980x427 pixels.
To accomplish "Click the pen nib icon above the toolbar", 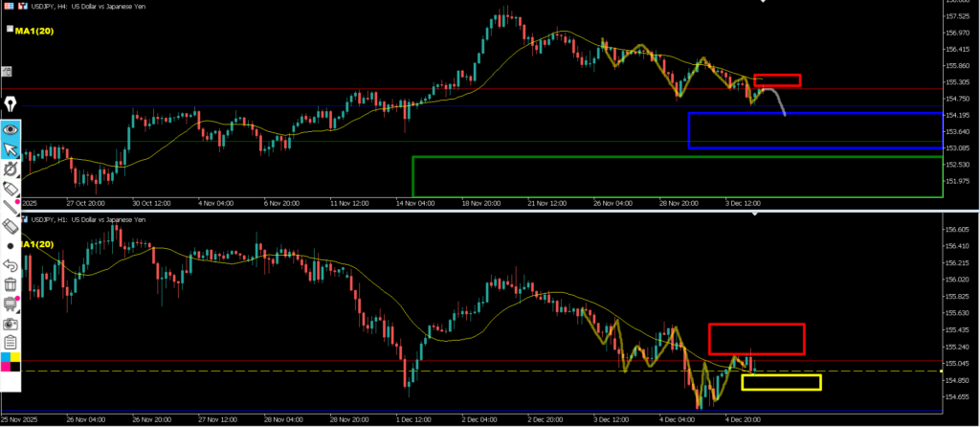I will click(11, 103).
